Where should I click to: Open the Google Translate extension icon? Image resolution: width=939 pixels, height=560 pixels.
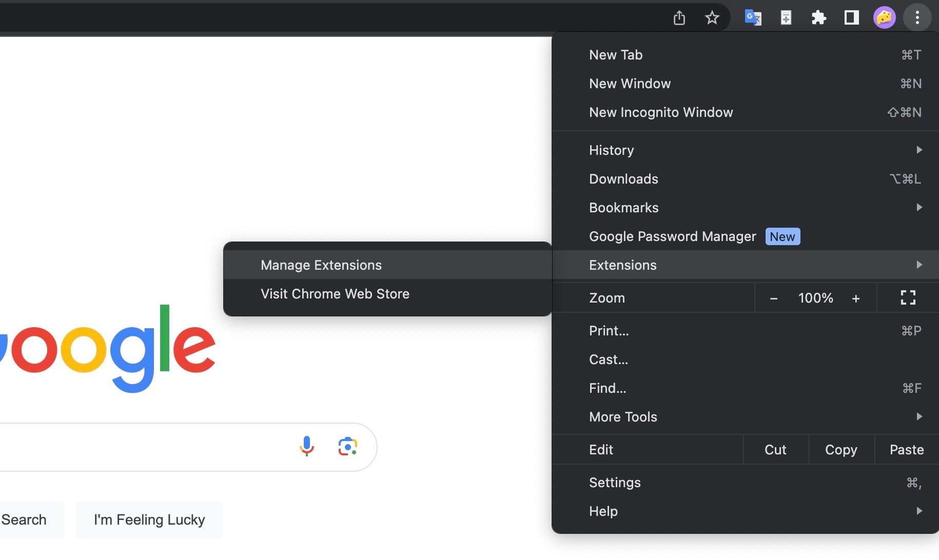coord(753,17)
